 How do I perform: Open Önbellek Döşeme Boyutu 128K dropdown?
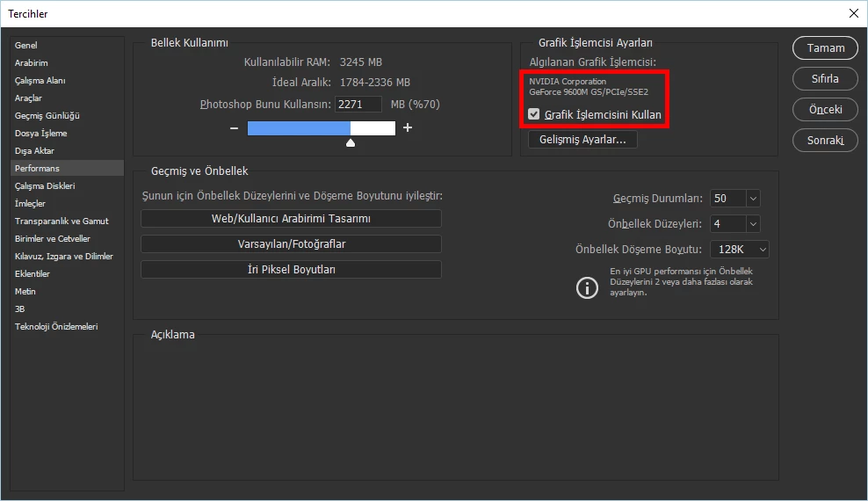(x=740, y=249)
